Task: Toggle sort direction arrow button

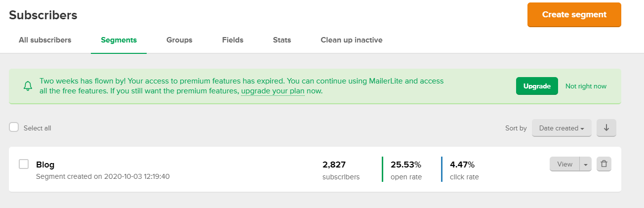Action: pos(606,128)
